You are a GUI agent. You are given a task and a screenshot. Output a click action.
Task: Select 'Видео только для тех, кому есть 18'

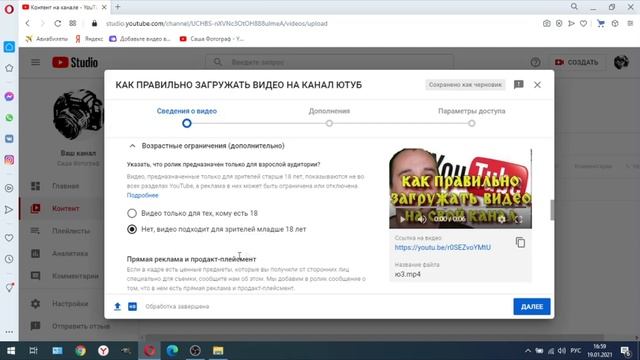click(x=132, y=213)
